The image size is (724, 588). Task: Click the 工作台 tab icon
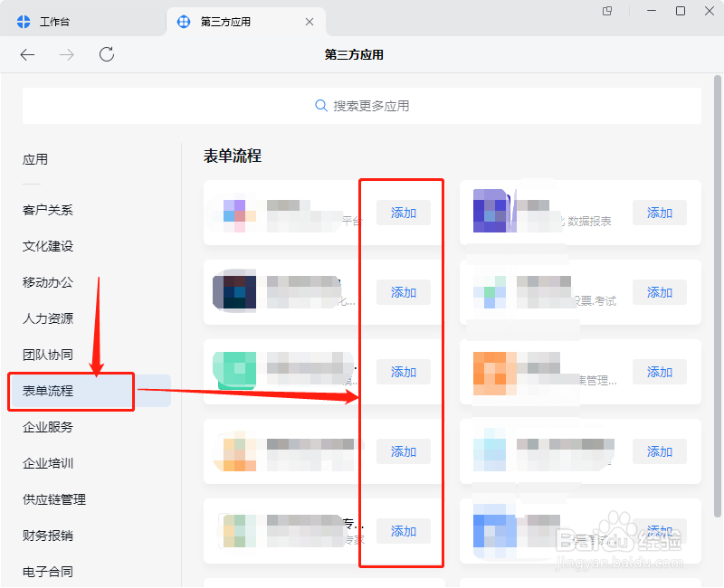click(24, 21)
